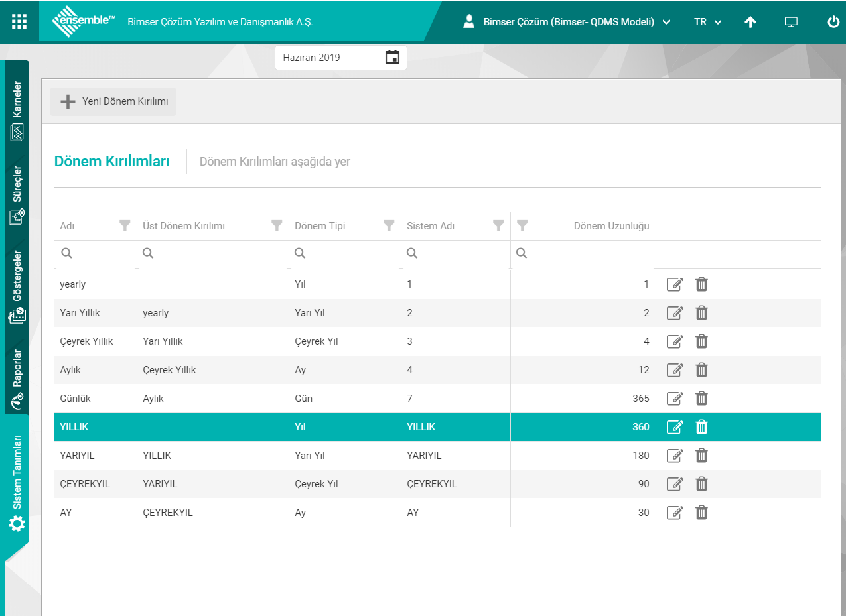Click the monitor screen icon in header

[790, 22]
